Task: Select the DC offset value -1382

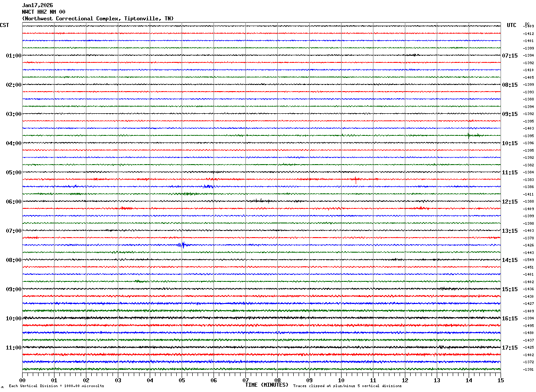Action: coord(528,165)
